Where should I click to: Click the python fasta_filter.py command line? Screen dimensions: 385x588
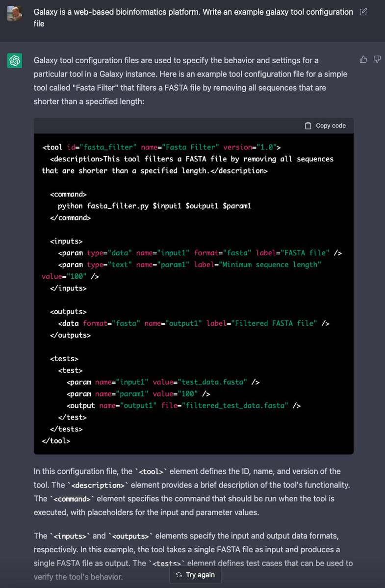[x=154, y=206]
